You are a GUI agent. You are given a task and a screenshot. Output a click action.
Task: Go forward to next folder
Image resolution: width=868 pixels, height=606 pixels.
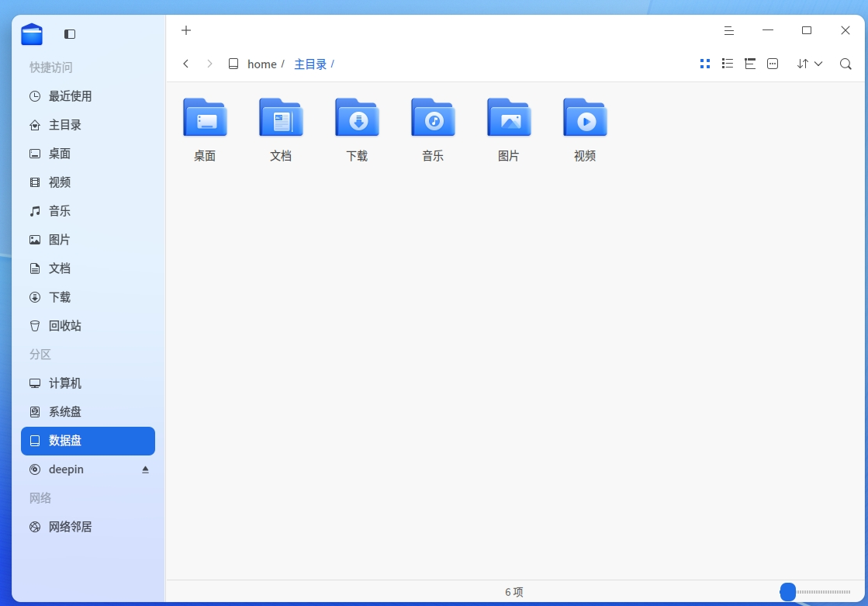209,64
